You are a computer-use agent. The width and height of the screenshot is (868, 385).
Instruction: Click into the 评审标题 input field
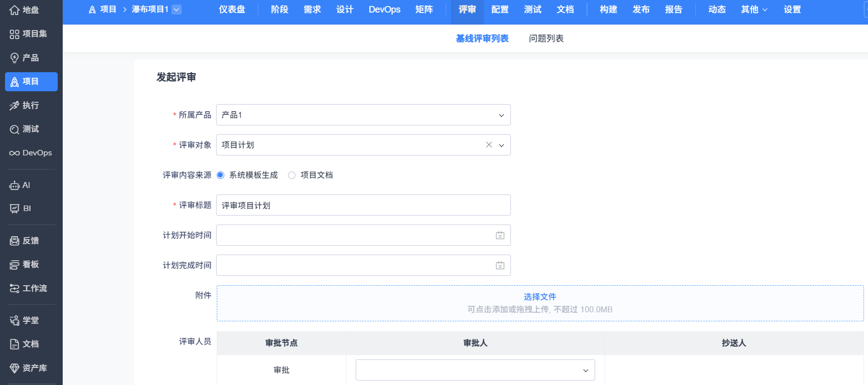point(363,205)
